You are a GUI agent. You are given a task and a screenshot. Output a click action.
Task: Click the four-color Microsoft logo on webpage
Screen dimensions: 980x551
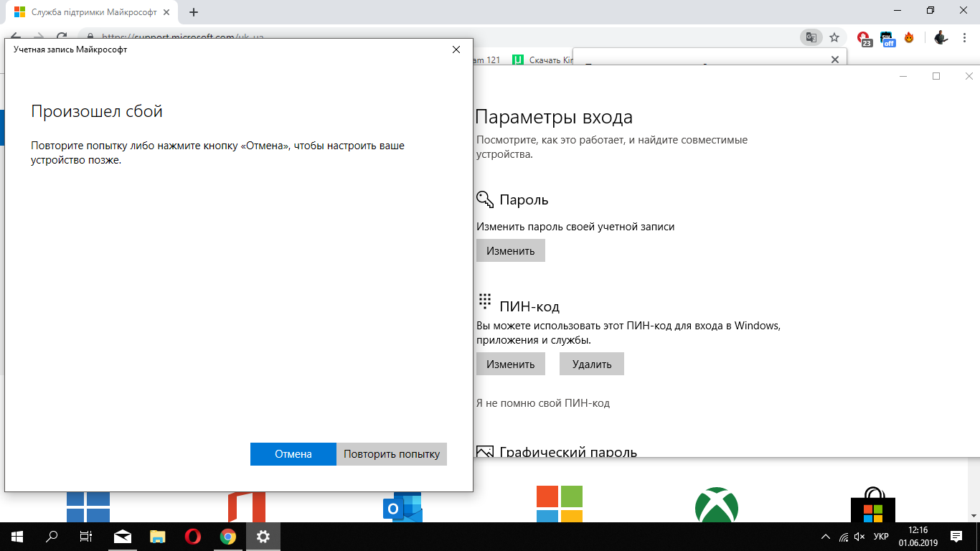[560, 504]
